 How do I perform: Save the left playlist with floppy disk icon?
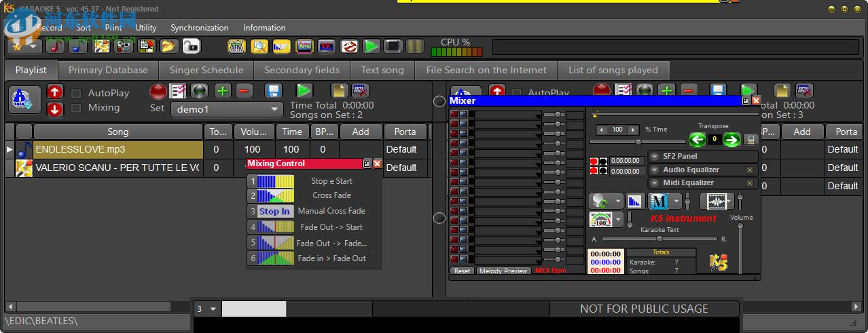pos(273,91)
